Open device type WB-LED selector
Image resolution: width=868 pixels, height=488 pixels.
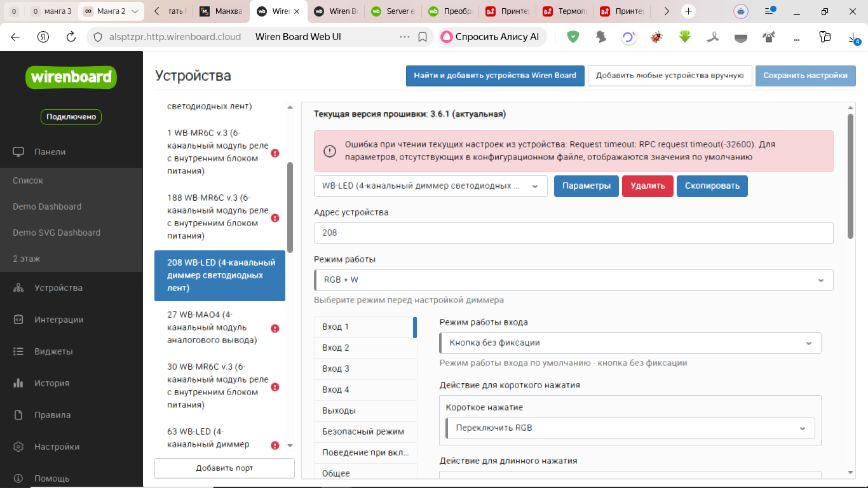tap(431, 186)
